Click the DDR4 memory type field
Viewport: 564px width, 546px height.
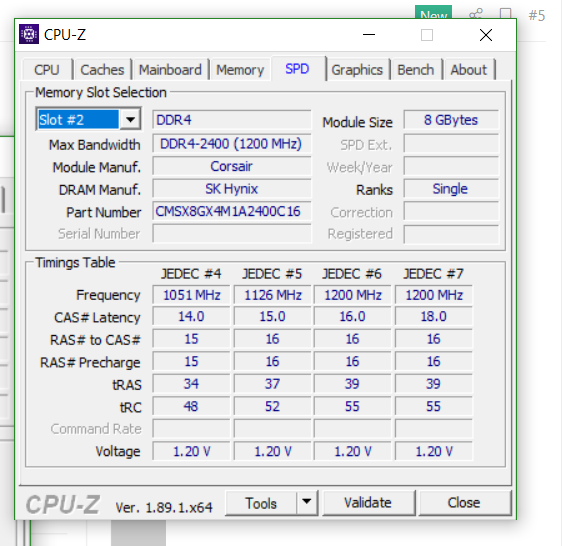[232, 120]
